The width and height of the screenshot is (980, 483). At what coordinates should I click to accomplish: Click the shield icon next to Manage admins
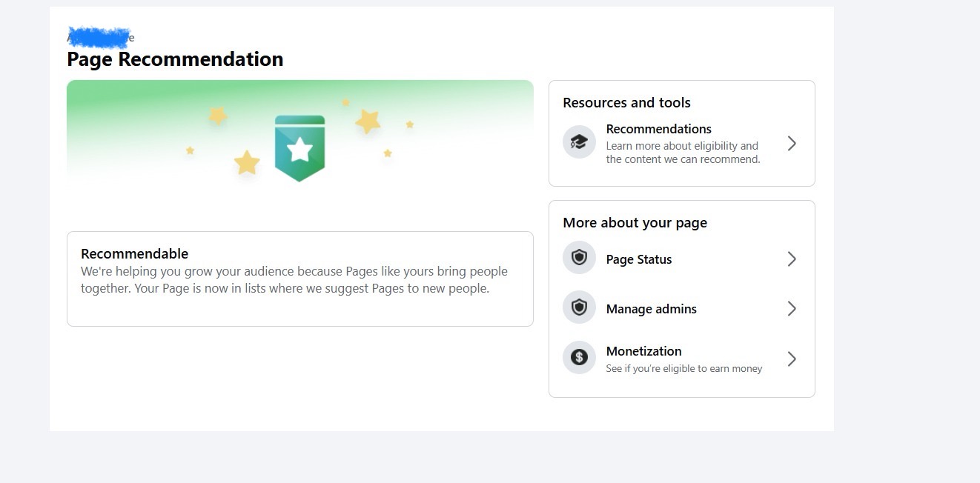point(579,307)
